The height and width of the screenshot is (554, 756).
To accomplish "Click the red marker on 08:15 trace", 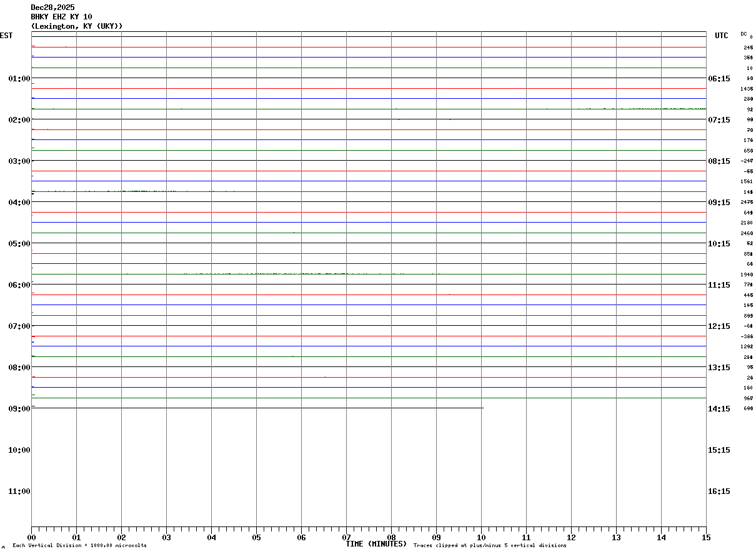I will click(325, 377).
